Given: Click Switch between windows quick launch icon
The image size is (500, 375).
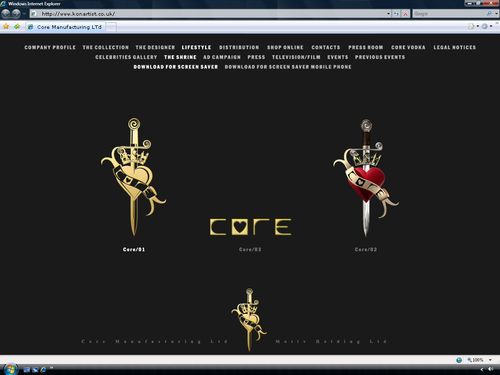Looking at the screenshot, I should tap(35, 369).
